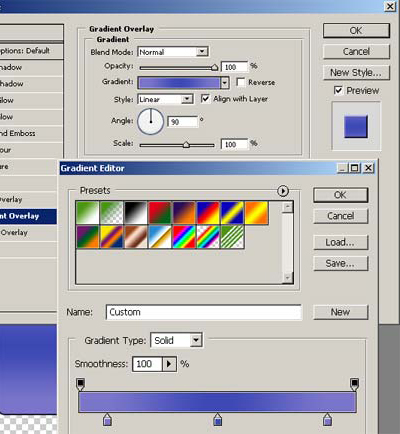Screen dimensions: 400x434
Task: Click the Load button in Gradient Editor
Action: click(x=340, y=242)
